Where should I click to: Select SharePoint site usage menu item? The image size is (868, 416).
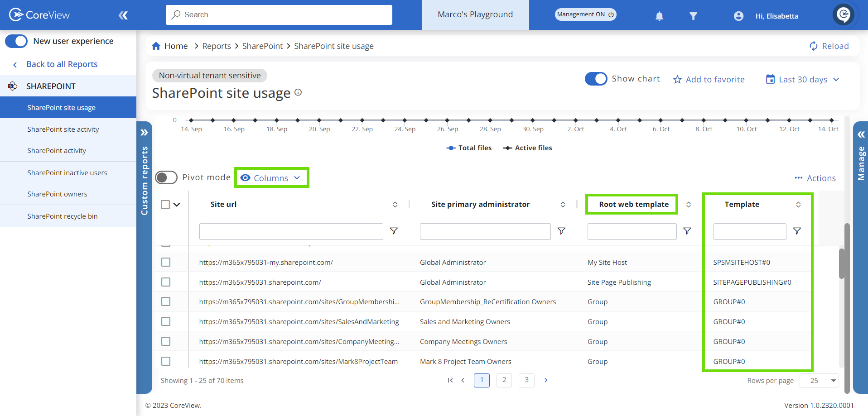(x=68, y=107)
